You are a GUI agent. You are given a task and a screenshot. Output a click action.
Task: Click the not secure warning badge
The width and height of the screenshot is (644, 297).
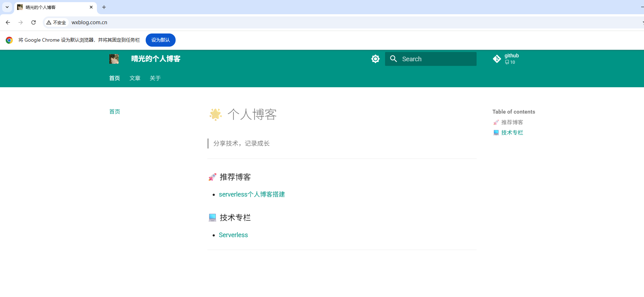pyautogui.click(x=56, y=22)
